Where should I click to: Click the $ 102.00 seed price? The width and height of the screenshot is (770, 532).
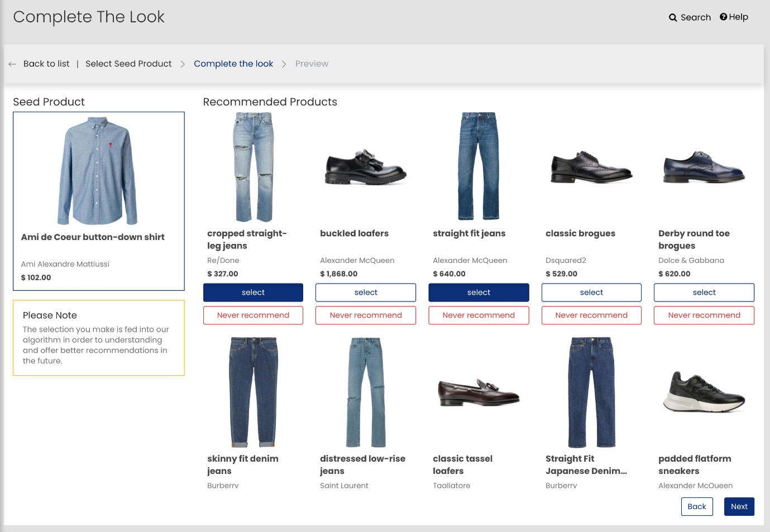coord(36,277)
